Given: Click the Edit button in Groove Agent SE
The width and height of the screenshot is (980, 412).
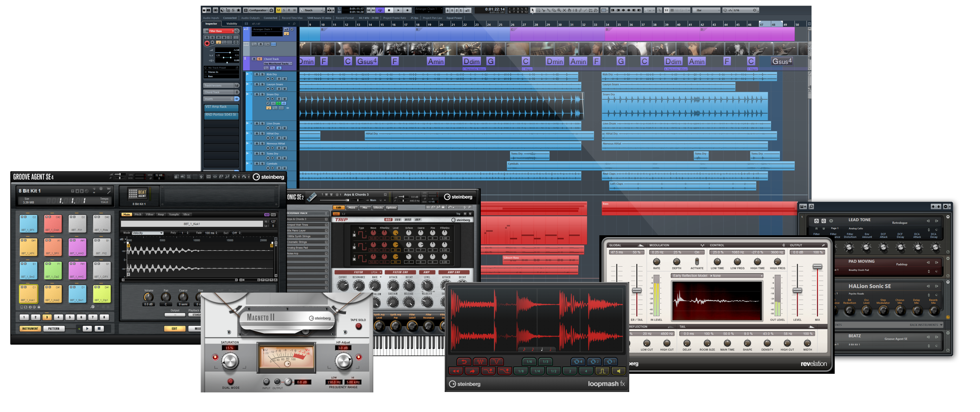Looking at the screenshot, I should point(175,329).
